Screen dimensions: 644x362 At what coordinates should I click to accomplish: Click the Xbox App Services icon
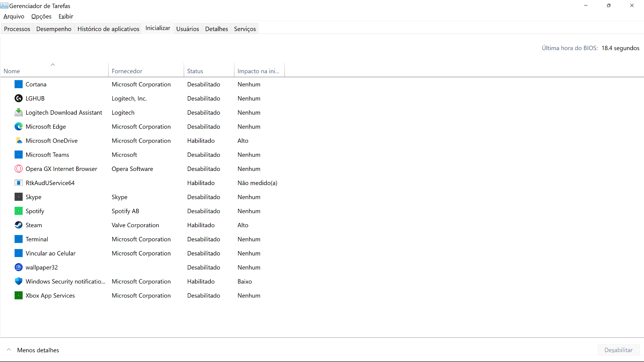[19, 295]
